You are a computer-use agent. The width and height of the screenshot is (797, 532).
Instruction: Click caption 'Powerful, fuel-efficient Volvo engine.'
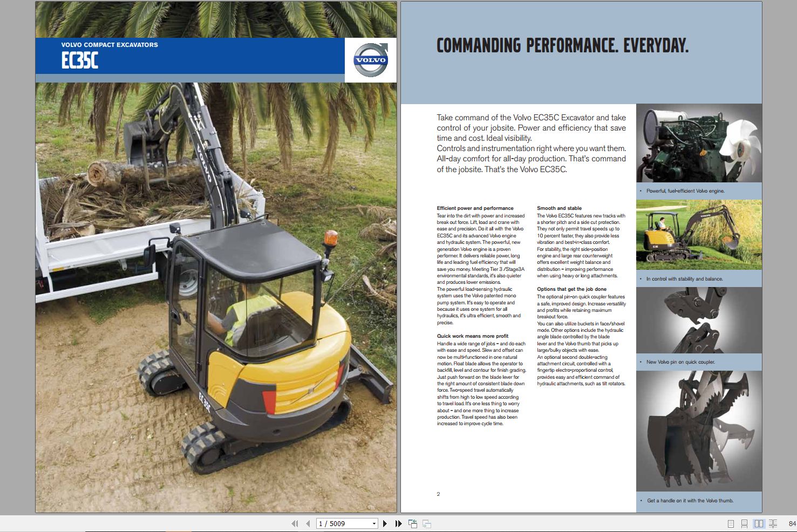click(685, 191)
